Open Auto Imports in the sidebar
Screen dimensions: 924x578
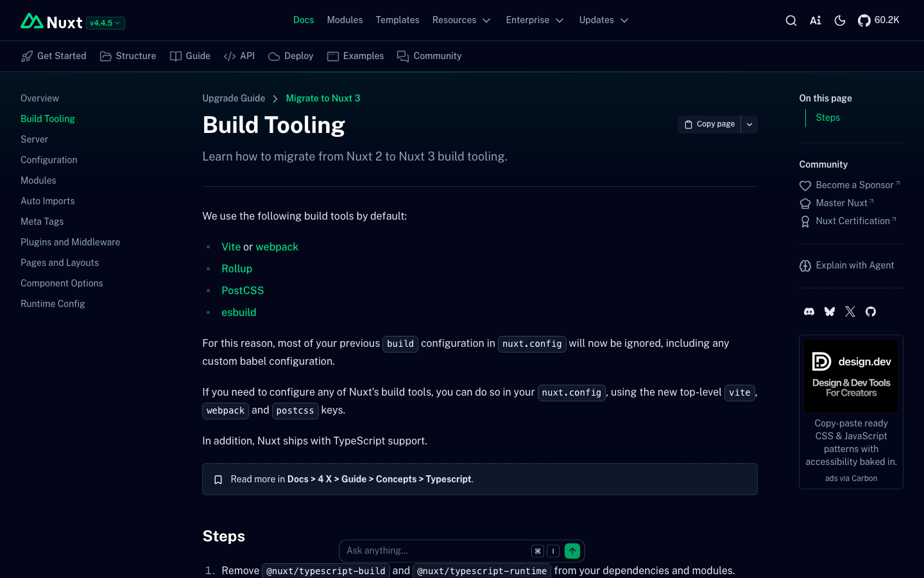47,201
